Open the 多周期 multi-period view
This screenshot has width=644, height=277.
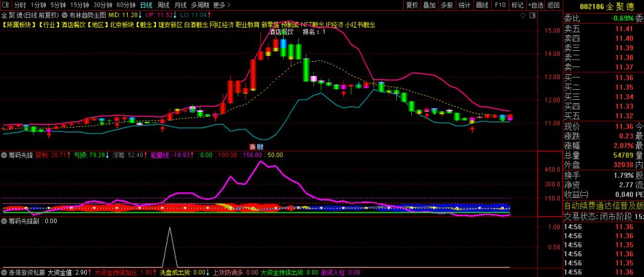point(200,5)
